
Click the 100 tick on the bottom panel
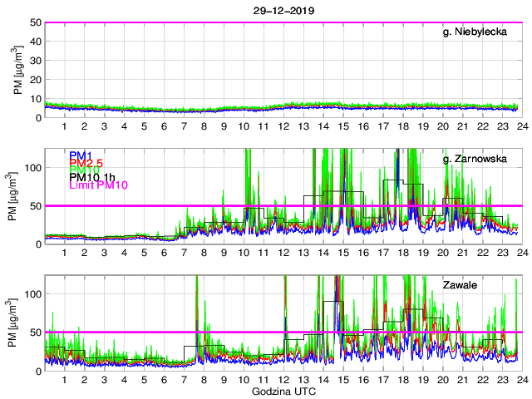pyautogui.click(x=33, y=294)
